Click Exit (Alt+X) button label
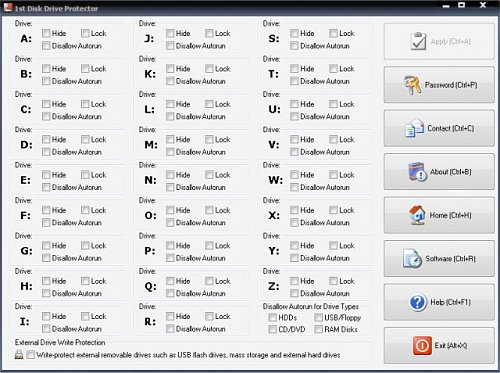This screenshot has height=373, width=500. (x=451, y=346)
